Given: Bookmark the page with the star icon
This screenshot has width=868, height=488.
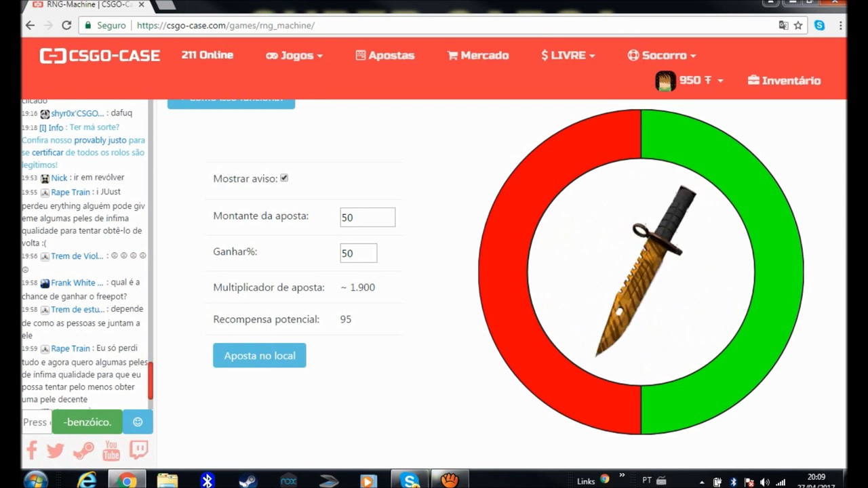Looking at the screenshot, I should (798, 25).
